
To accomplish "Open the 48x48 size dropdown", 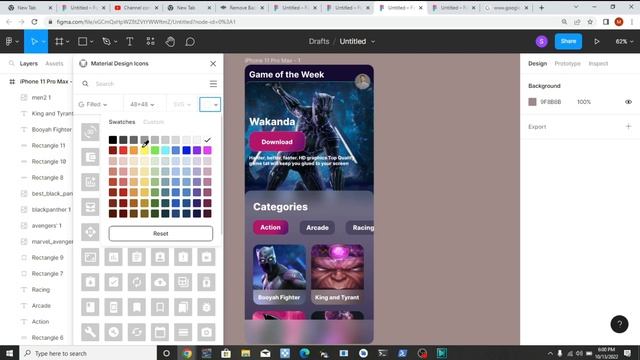I will coord(142,105).
